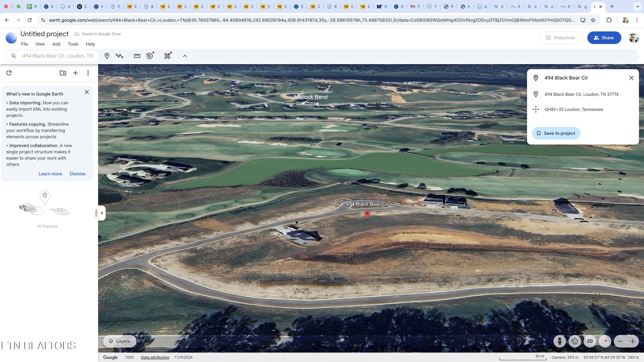The image size is (644, 362).
Task: Click the search field with 494 Black Bear Cir
Action: [58, 56]
